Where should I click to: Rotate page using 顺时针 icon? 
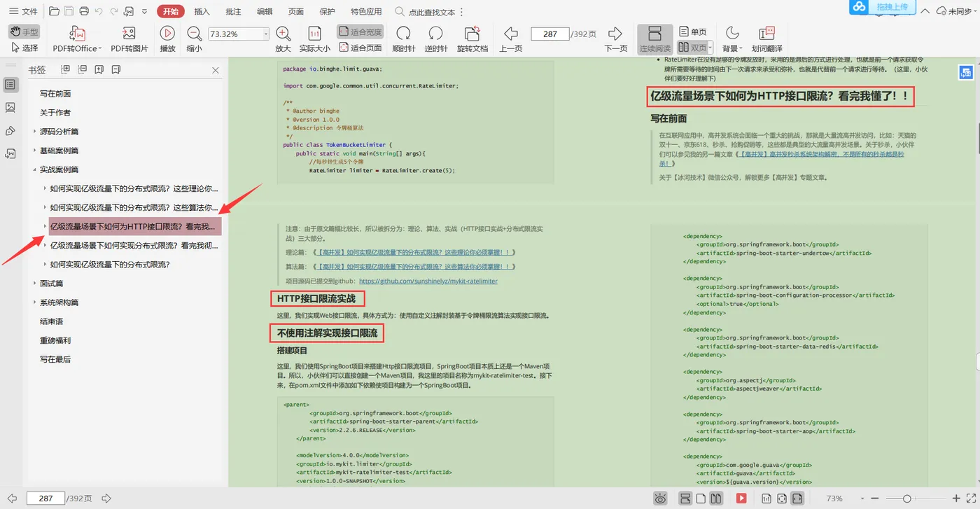[403, 34]
